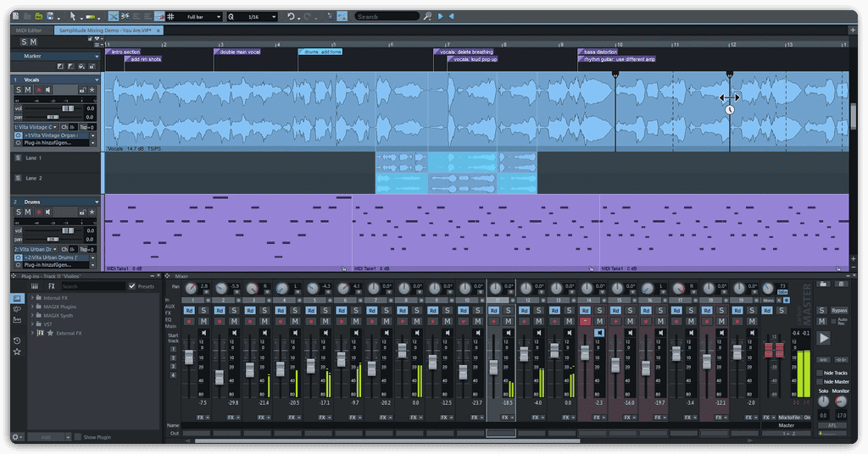Viewport: 868px width, 454px height.
Task: Open Vita Urban Drums plug-in slot dropdown
Action: click(92, 257)
